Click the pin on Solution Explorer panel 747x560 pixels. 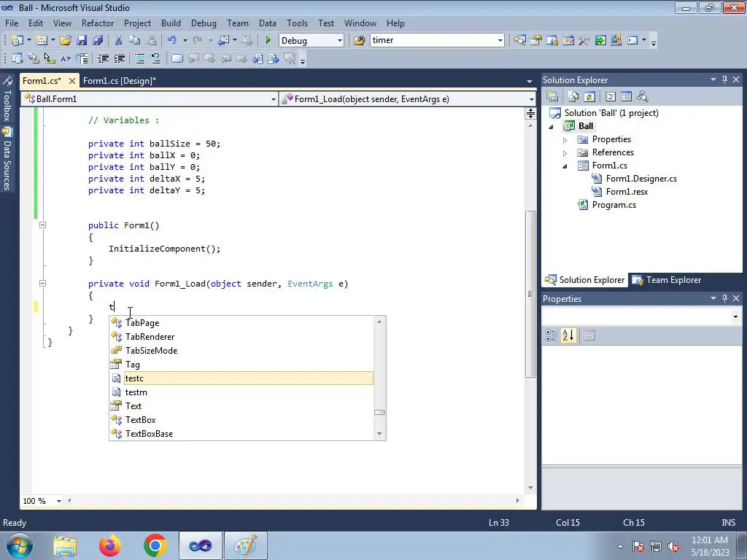click(724, 79)
